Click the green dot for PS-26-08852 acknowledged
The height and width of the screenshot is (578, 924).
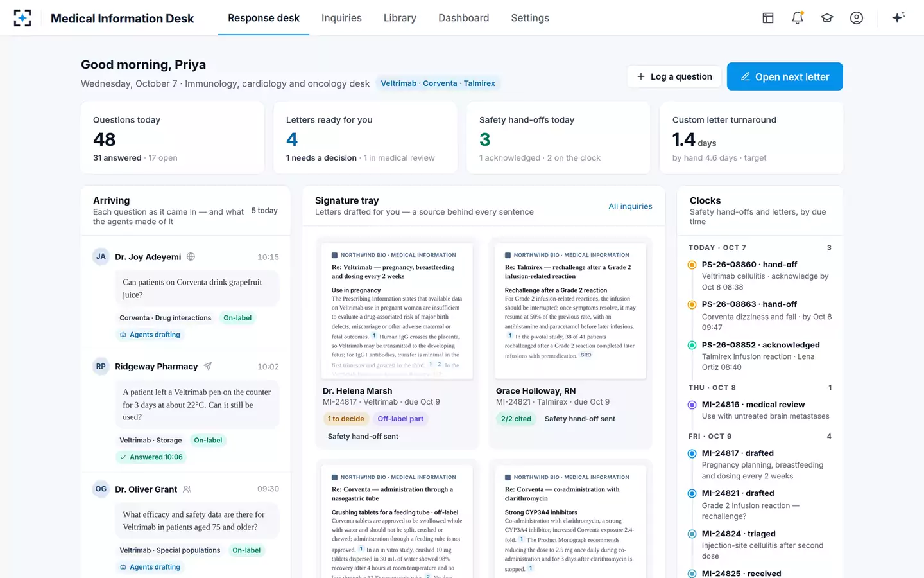click(692, 345)
